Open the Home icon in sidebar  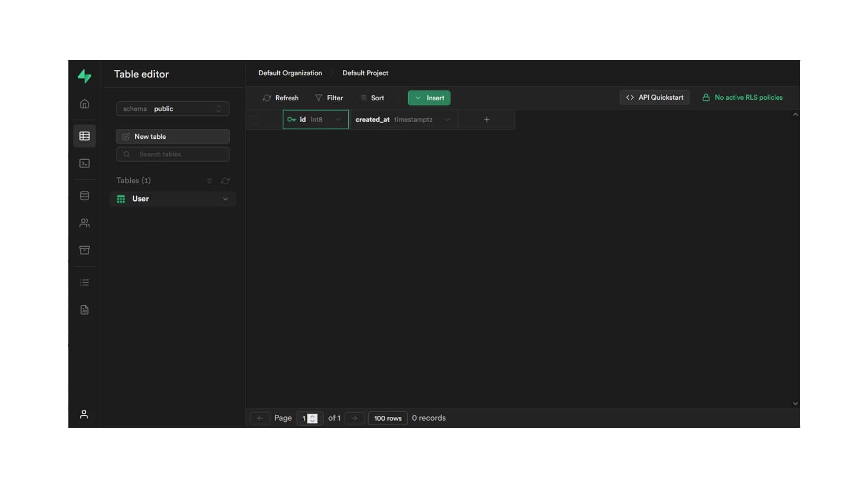85,104
